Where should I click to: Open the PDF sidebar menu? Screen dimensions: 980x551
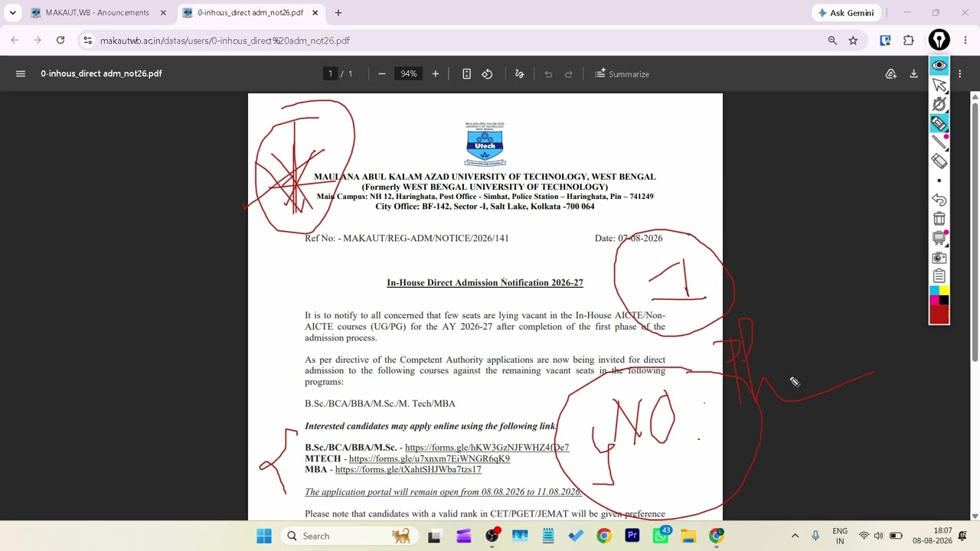[21, 73]
